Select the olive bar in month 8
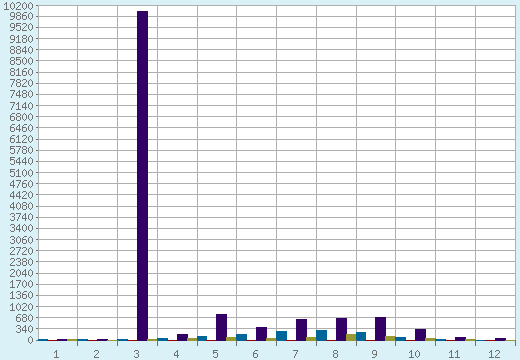The image size is (520, 360). (351, 337)
